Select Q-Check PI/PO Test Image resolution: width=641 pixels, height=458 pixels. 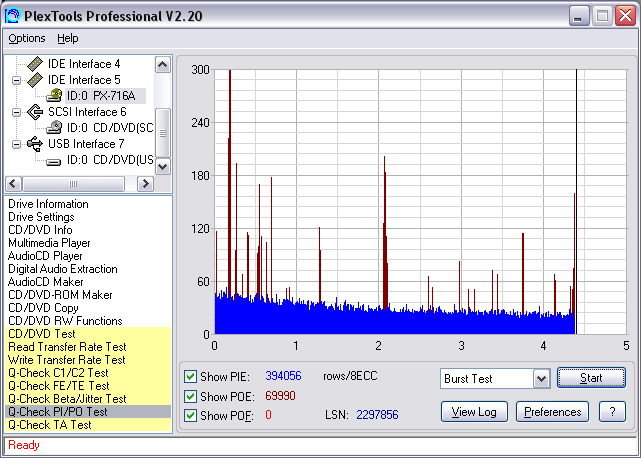pos(88,412)
